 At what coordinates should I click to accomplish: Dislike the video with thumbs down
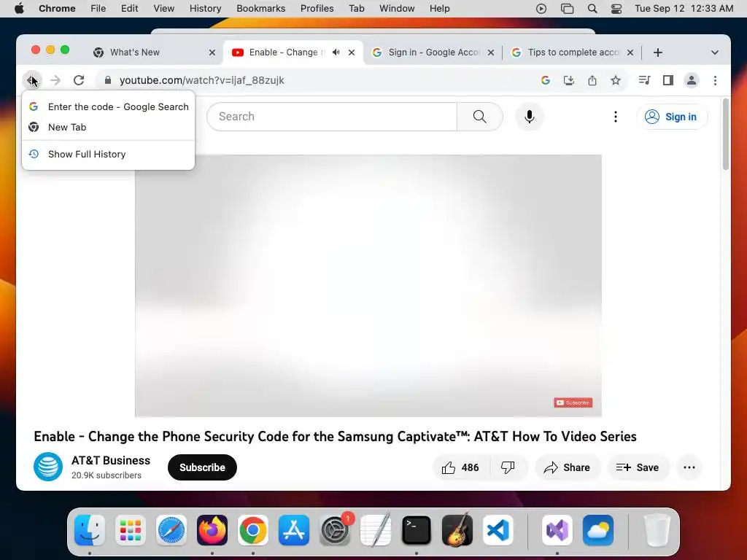[508, 467]
